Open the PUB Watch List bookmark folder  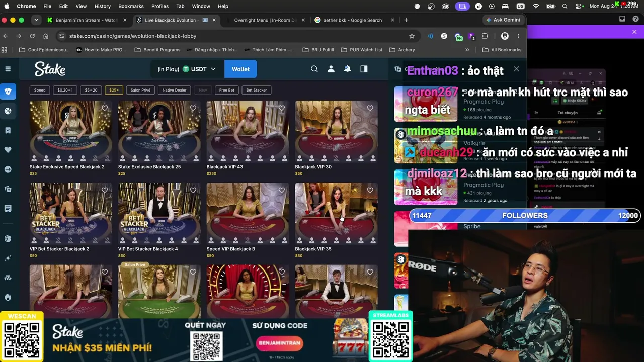(x=361, y=50)
